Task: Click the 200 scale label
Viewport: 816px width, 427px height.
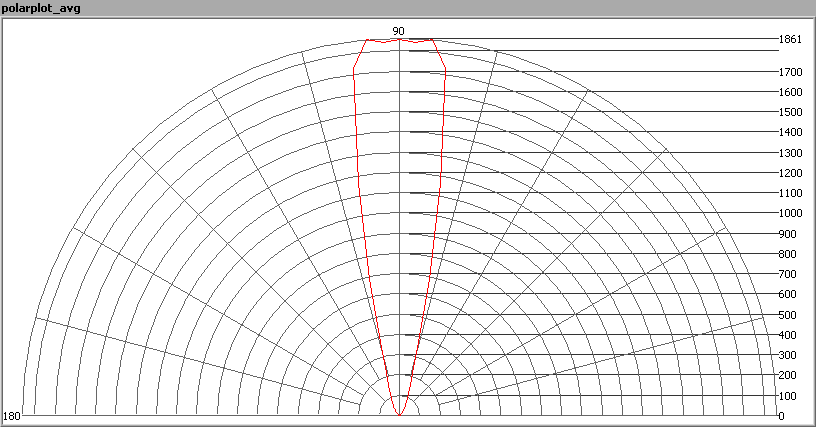Action: [x=788, y=375]
